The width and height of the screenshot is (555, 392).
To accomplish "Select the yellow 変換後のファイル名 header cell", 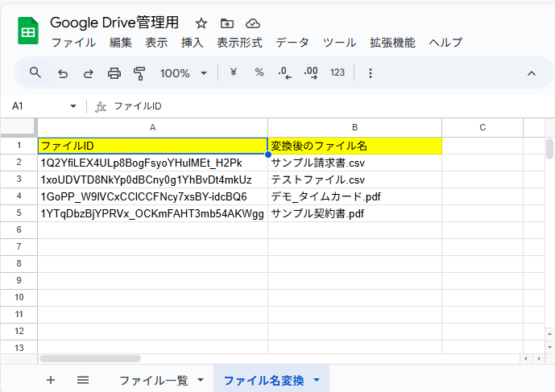I will 354,146.
